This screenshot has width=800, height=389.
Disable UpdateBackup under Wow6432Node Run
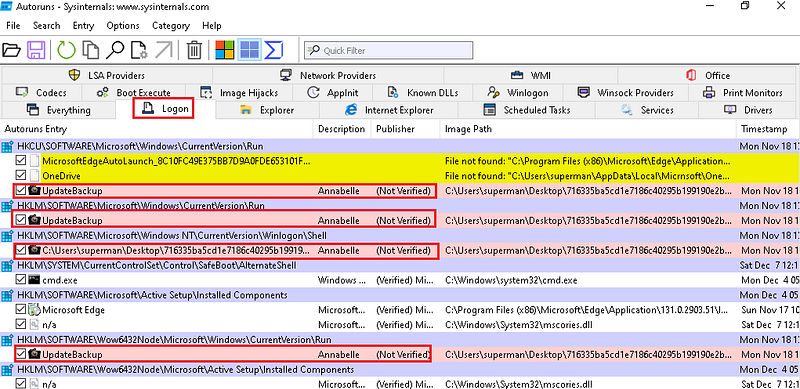(21, 354)
